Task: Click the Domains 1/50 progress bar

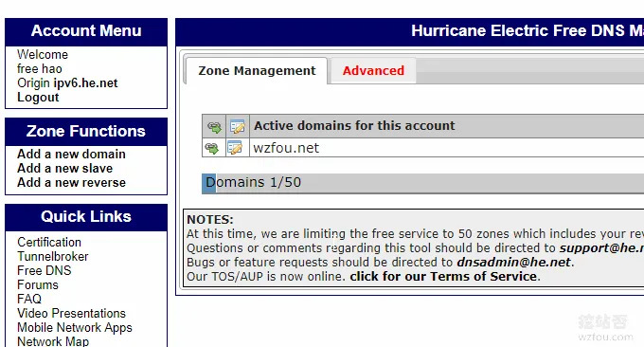Action: pos(423,183)
